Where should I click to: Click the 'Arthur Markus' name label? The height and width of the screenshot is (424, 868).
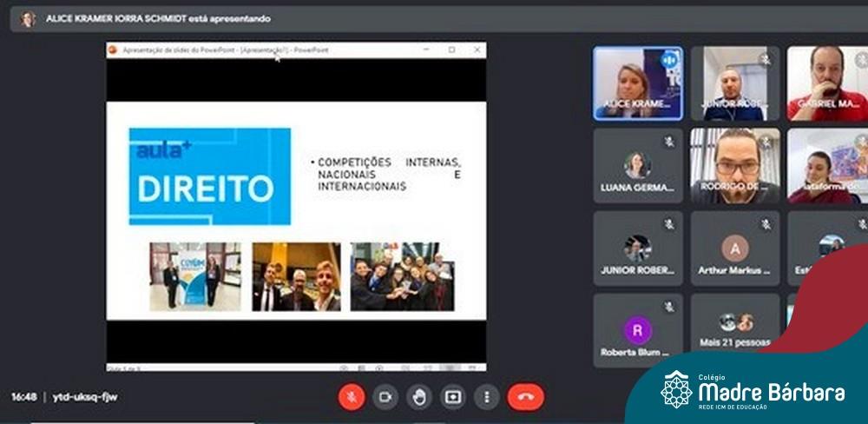pos(733,270)
